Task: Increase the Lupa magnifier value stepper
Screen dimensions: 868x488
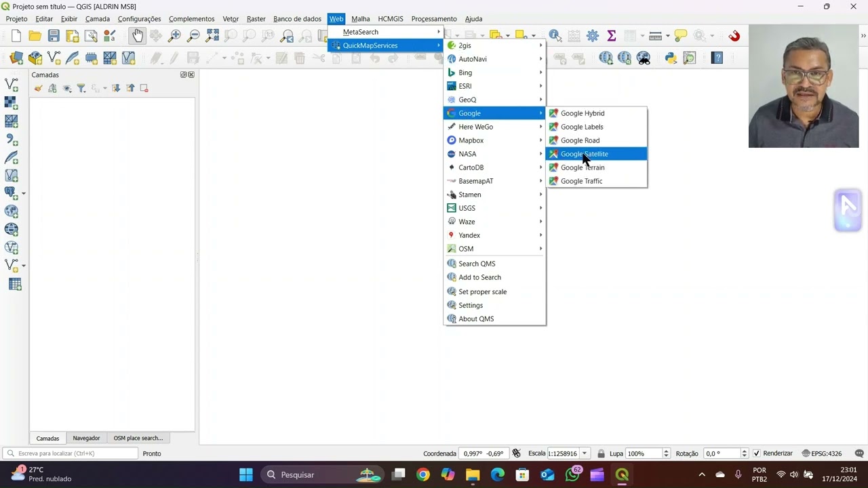Action: (666, 451)
